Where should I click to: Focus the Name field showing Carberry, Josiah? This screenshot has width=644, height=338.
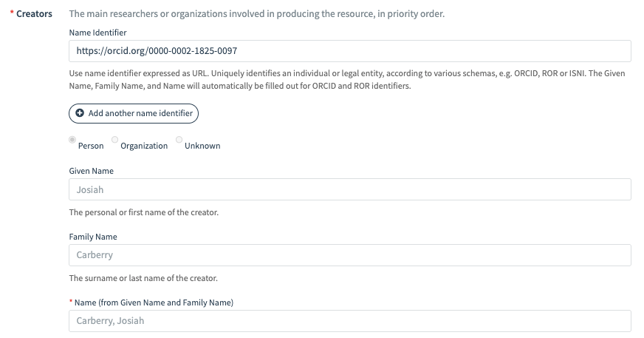tap(349, 321)
